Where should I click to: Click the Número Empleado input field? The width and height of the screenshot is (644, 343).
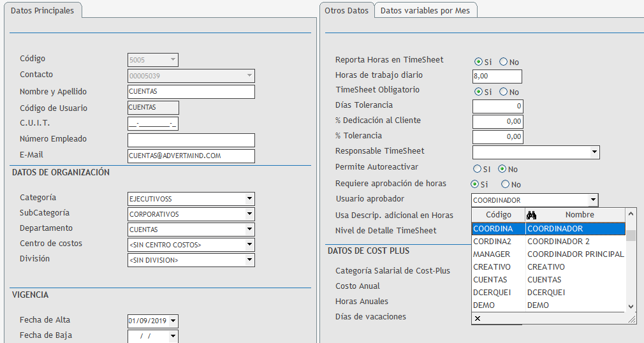(191, 140)
